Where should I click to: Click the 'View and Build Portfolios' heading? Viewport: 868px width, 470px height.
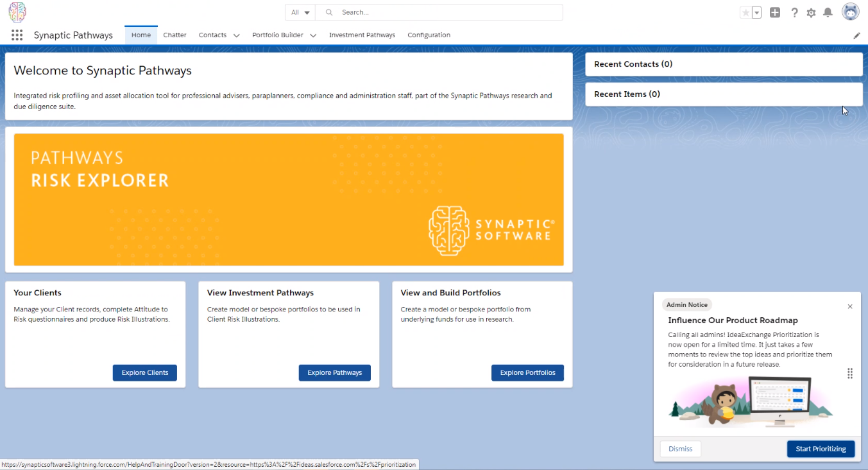tap(450, 293)
